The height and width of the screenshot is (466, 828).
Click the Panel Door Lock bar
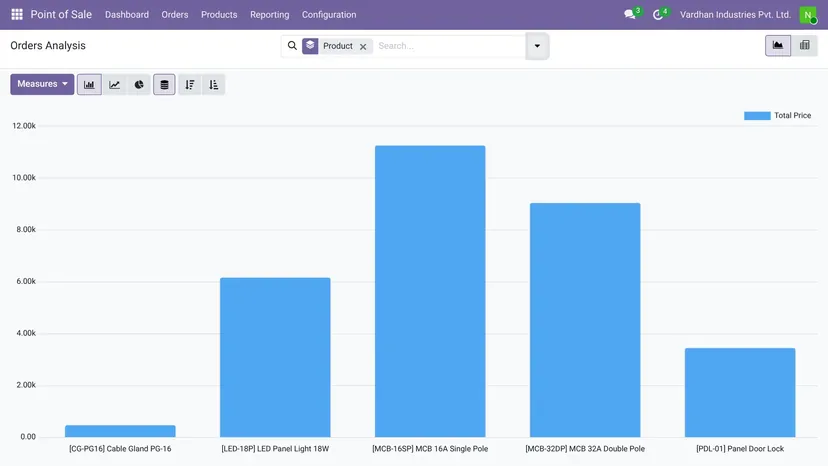pos(740,393)
